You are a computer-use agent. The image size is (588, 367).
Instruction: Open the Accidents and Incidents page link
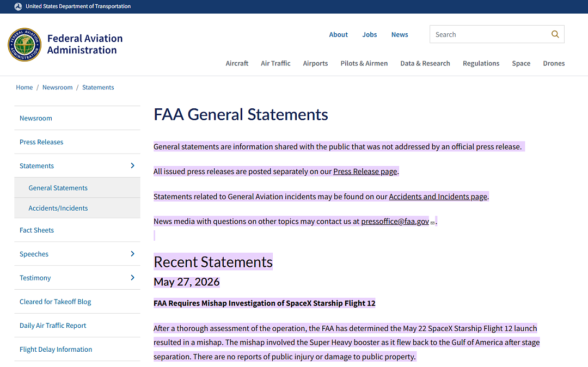point(438,197)
